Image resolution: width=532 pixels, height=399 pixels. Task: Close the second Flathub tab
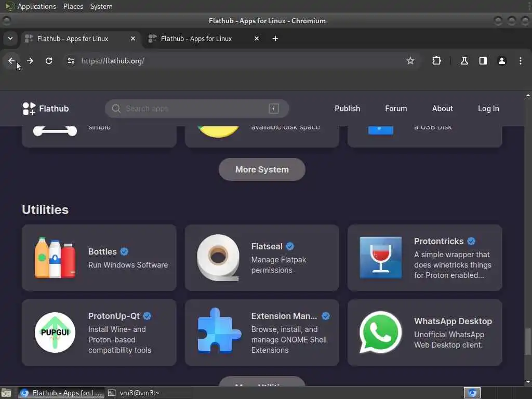[x=257, y=38]
